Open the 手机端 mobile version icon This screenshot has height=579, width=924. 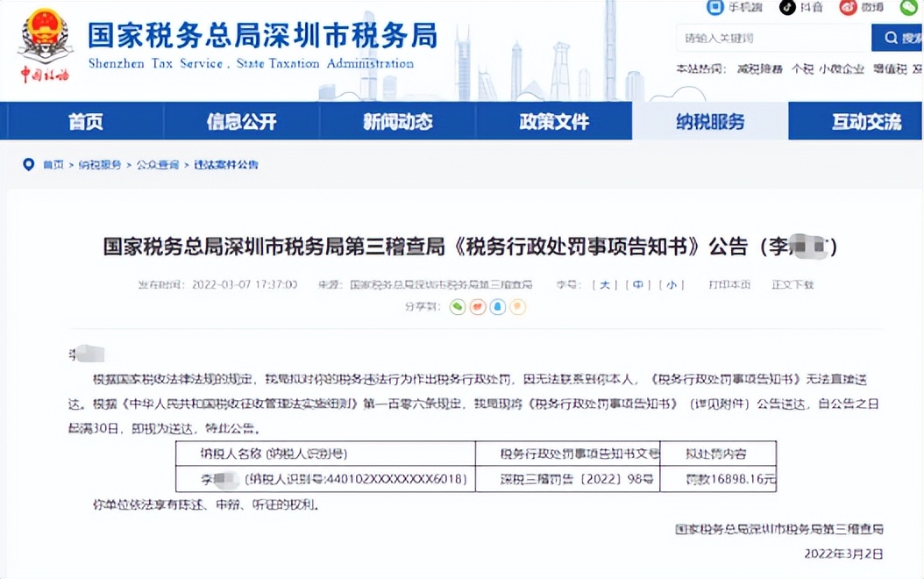coord(714,8)
